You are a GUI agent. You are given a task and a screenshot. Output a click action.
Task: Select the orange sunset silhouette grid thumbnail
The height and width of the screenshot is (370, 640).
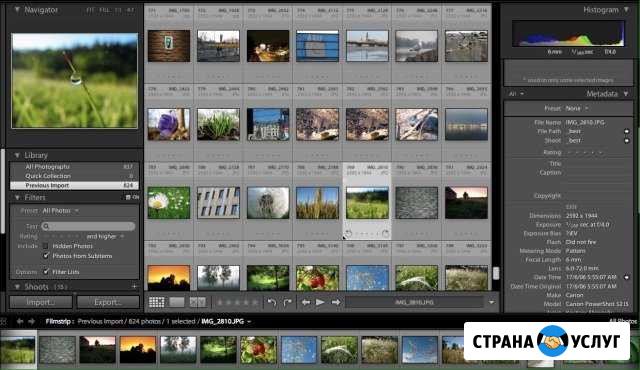169,277
